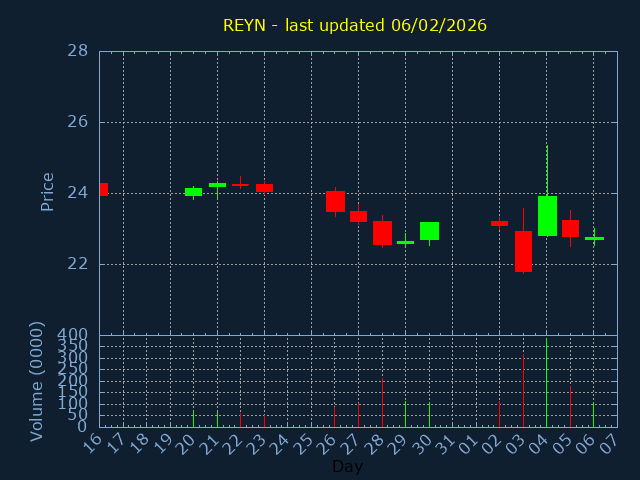The image size is (640, 480).
Task: Click the red volume bar on day 28
Action: coord(382,402)
